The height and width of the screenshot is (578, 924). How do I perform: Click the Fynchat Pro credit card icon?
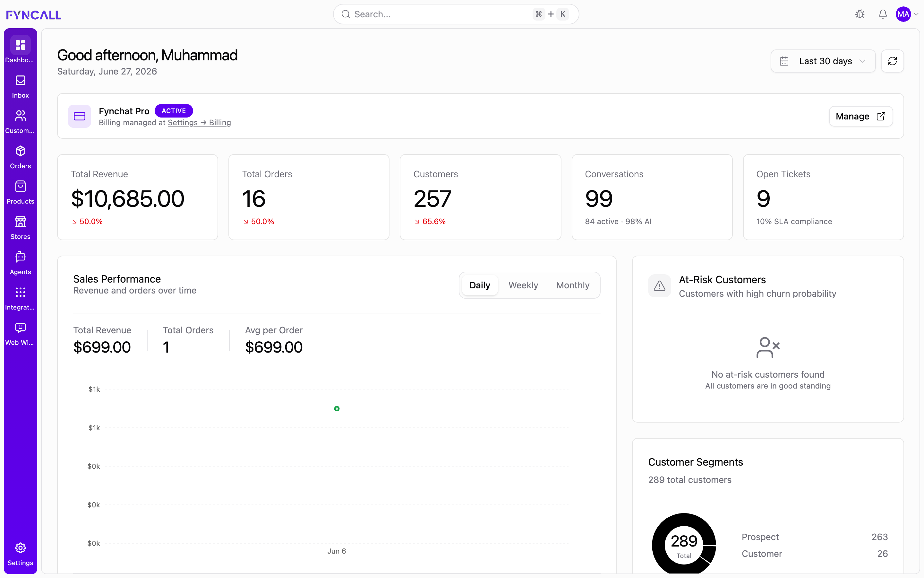point(80,116)
